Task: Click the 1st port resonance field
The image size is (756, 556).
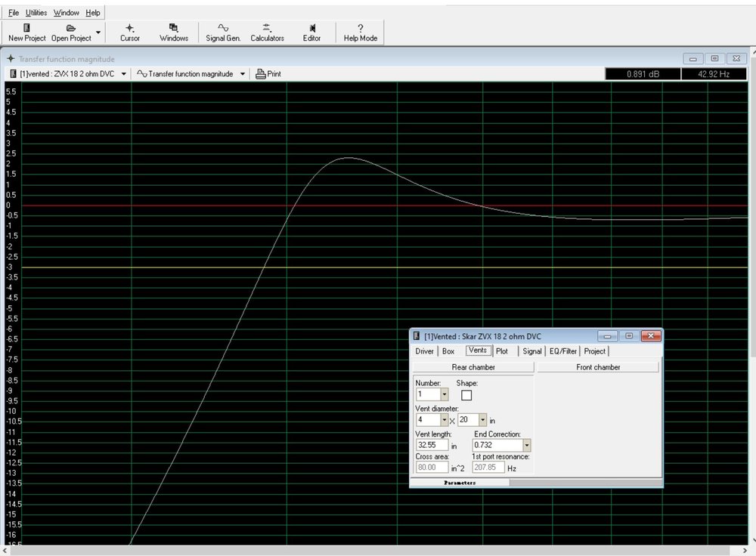Action: [x=488, y=468]
